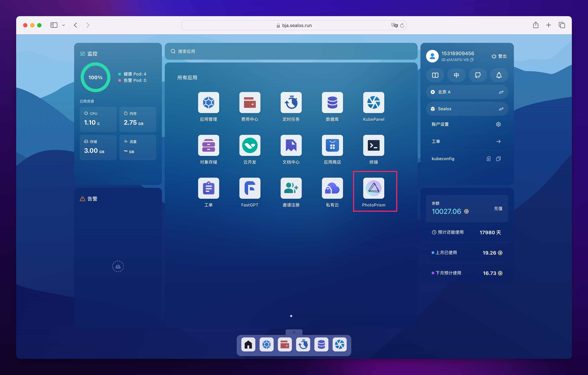This screenshot has height=375, width=588.
Task: Open the FastGPT application
Action: [x=250, y=188]
